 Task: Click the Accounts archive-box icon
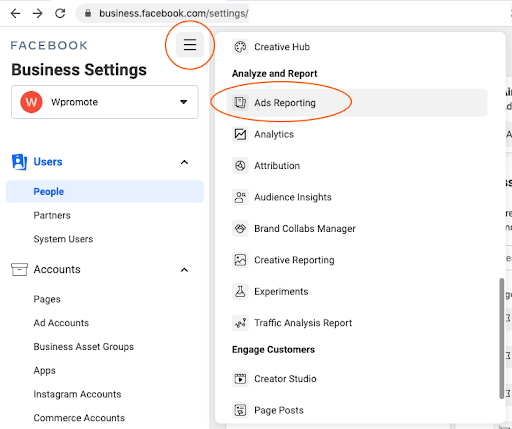pos(19,269)
